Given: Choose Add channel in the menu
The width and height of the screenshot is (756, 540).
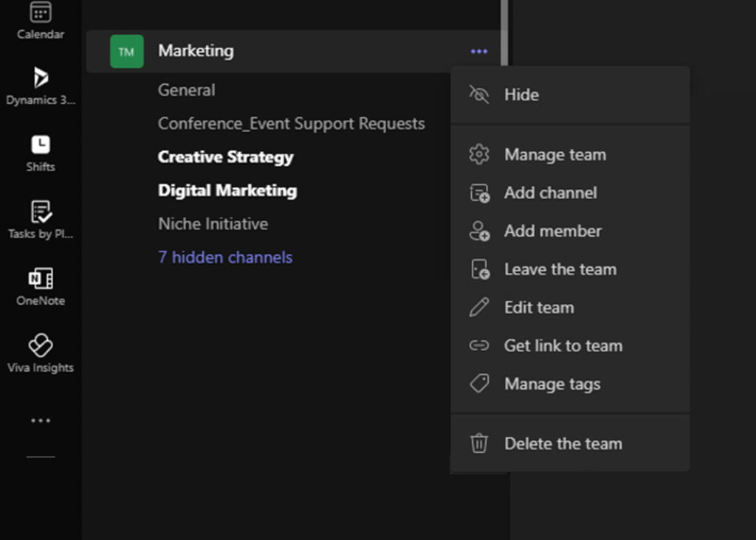Looking at the screenshot, I should [550, 193].
